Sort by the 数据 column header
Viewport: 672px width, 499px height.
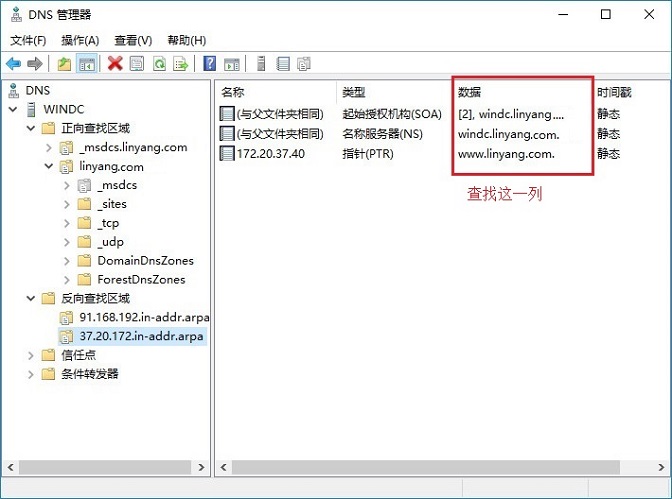(469, 92)
